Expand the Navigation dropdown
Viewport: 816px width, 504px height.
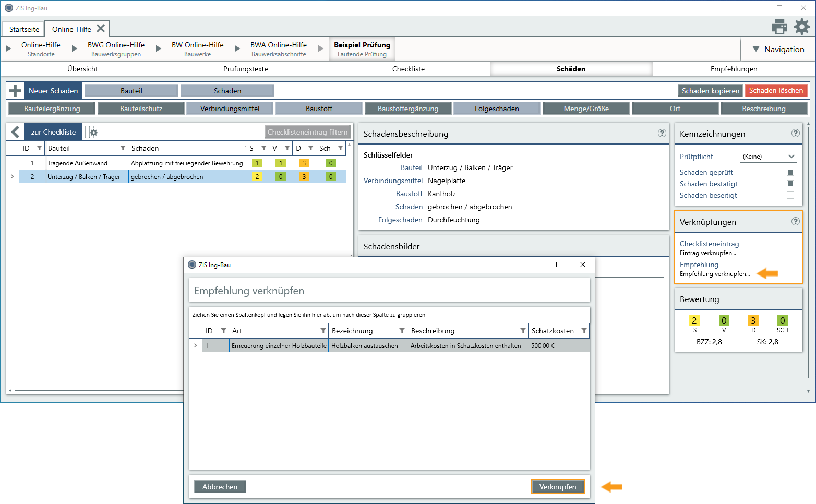[x=778, y=49]
